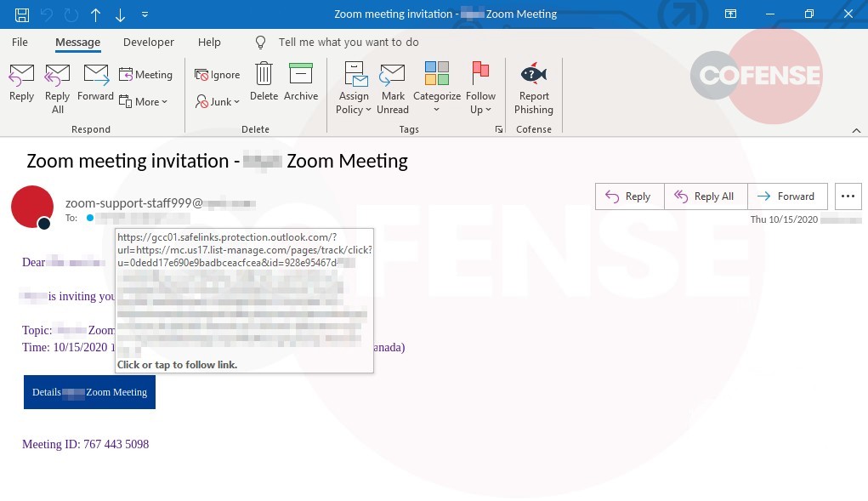Collapse the ribbon with chevron
The width and height of the screenshot is (868, 501).
point(856,131)
